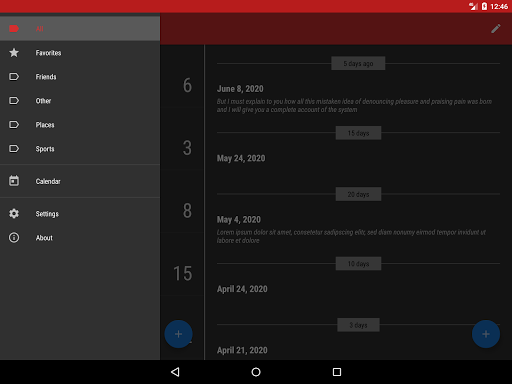Open the Calendar icon in drawer
The image size is (512, 384).
14,181
